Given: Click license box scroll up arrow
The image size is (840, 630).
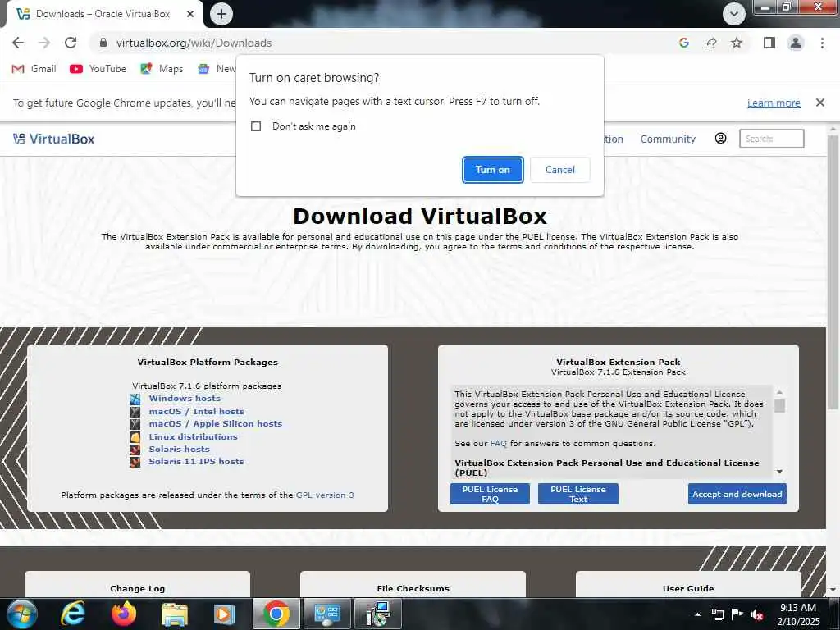Looking at the screenshot, I should pyautogui.click(x=779, y=393).
